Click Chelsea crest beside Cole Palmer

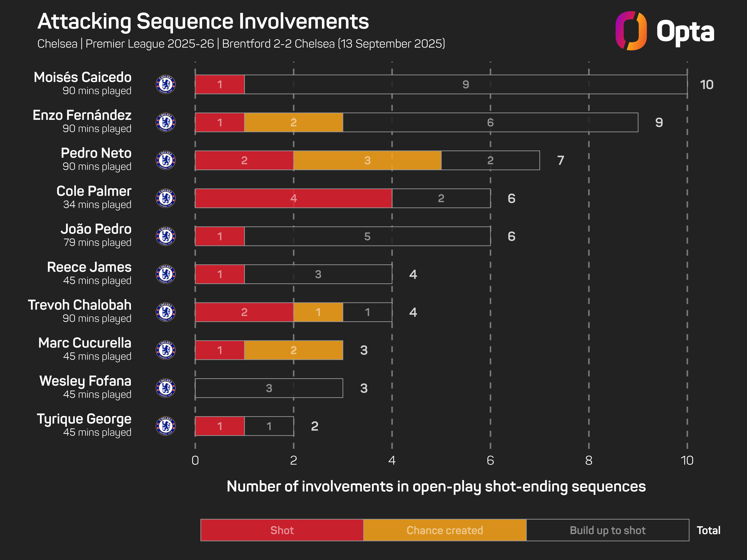click(x=165, y=198)
